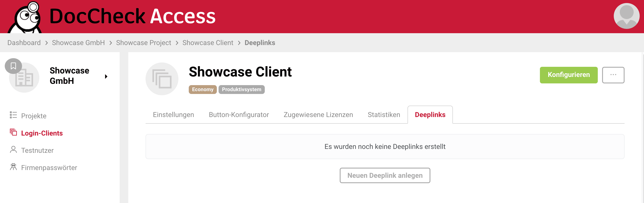Click the Testnutzer person icon
Screen dimensions: 644x203
13,150
